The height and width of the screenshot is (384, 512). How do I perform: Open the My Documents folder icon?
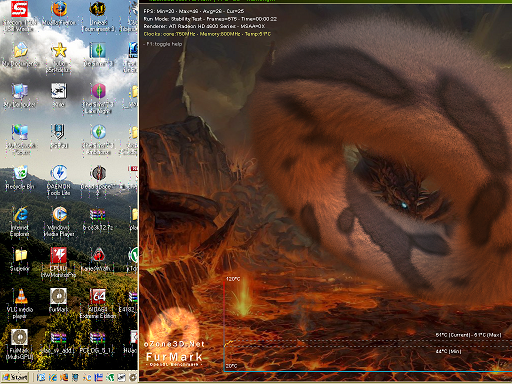point(20,54)
